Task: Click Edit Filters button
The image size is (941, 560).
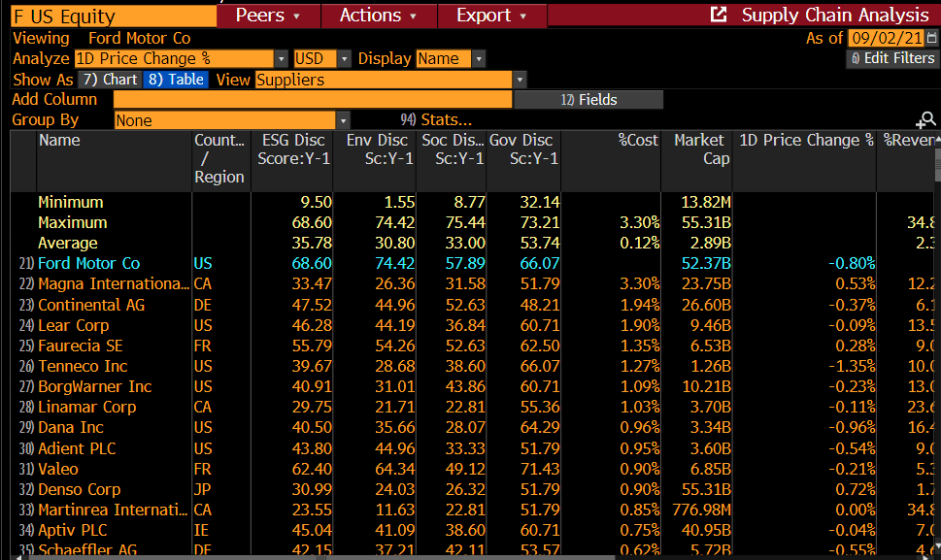Action: click(x=892, y=58)
